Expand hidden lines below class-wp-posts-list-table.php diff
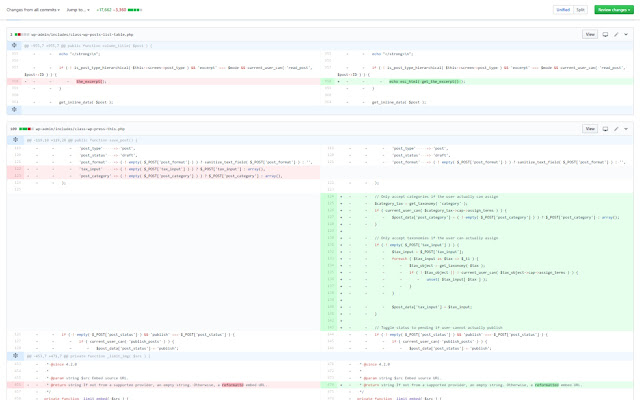 coord(14,109)
